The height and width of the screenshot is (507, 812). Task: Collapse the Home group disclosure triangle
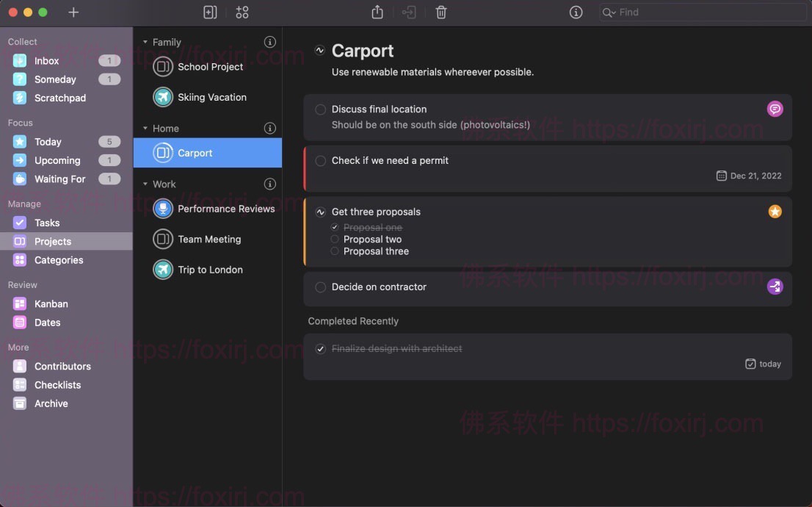[x=145, y=129]
